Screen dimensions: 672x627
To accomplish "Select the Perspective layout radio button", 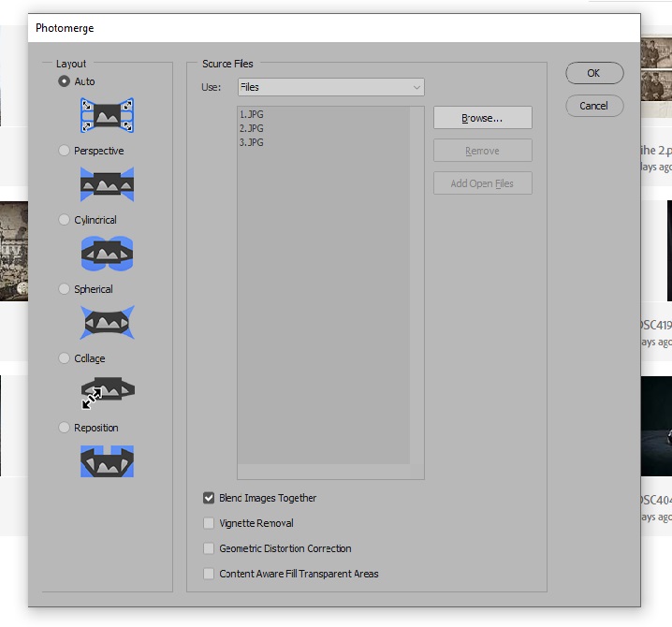I will point(64,151).
